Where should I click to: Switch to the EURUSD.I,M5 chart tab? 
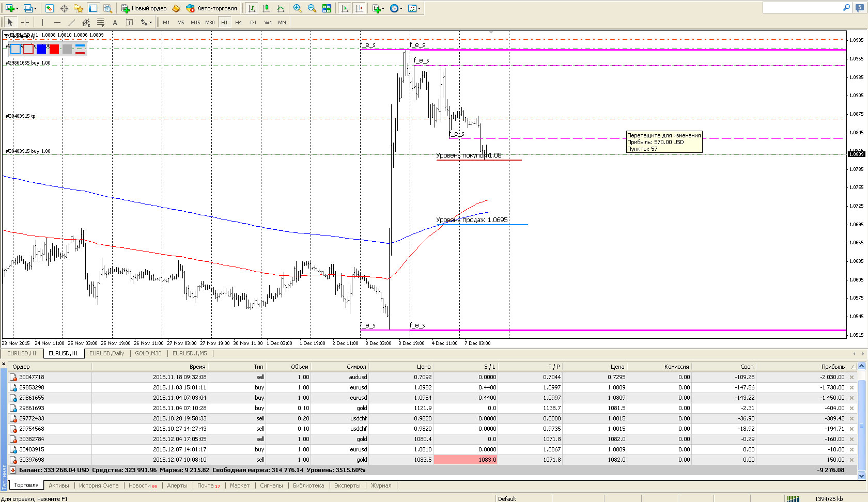click(x=190, y=353)
